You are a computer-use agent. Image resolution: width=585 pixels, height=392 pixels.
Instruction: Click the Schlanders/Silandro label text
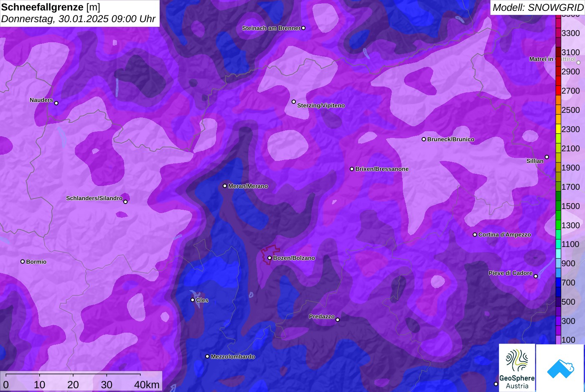click(94, 198)
